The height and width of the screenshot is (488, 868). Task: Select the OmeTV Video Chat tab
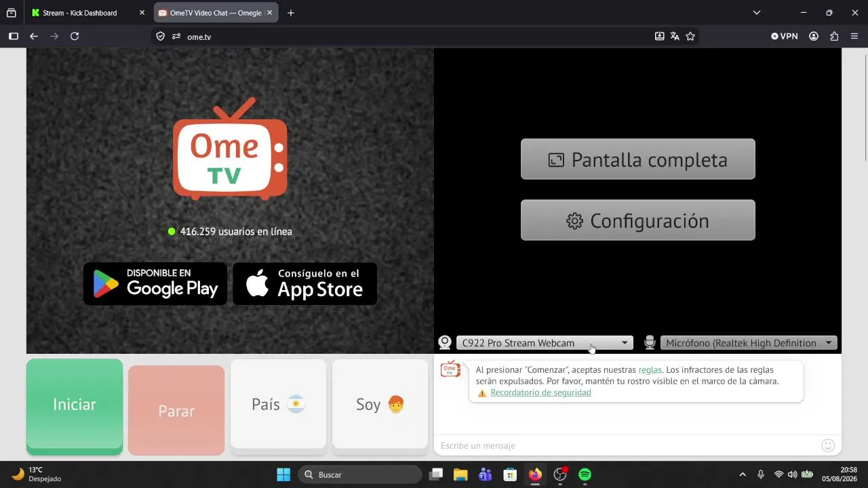point(216,13)
